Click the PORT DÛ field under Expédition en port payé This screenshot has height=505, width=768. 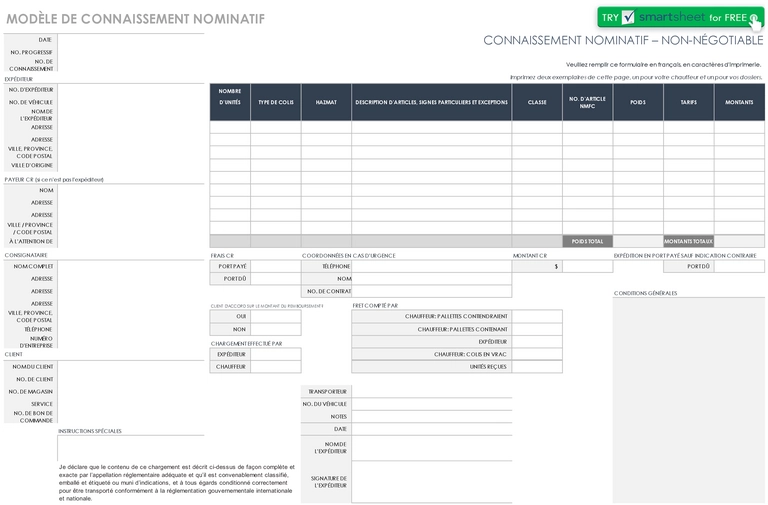pyautogui.click(x=739, y=266)
